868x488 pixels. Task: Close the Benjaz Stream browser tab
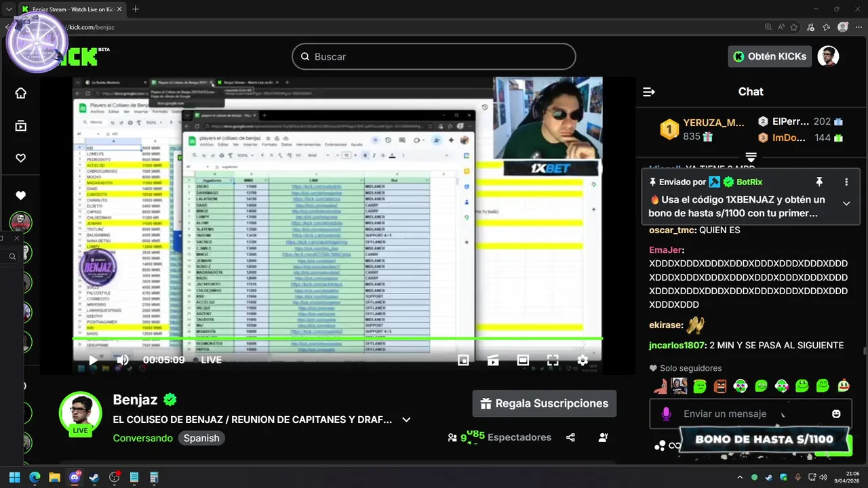click(119, 9)
